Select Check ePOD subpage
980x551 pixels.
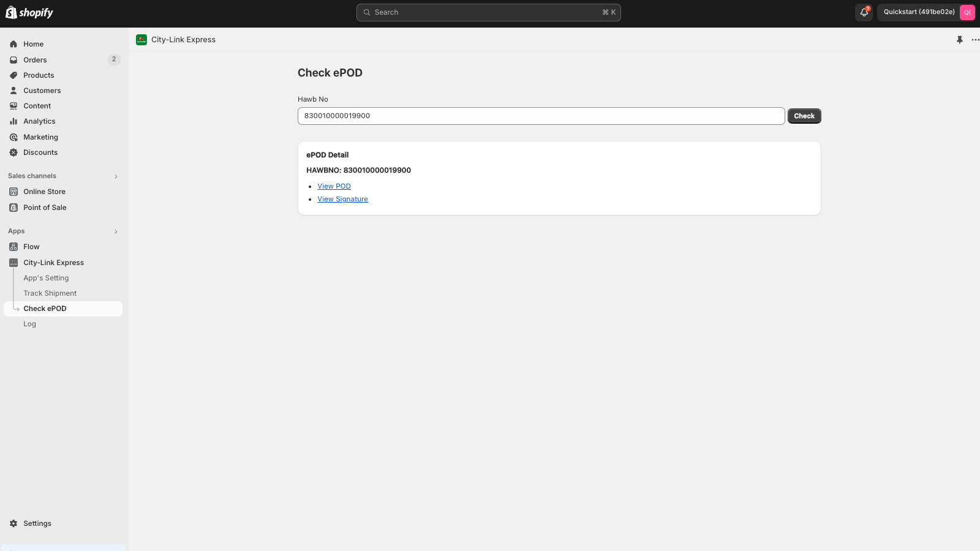click(63, 309)
